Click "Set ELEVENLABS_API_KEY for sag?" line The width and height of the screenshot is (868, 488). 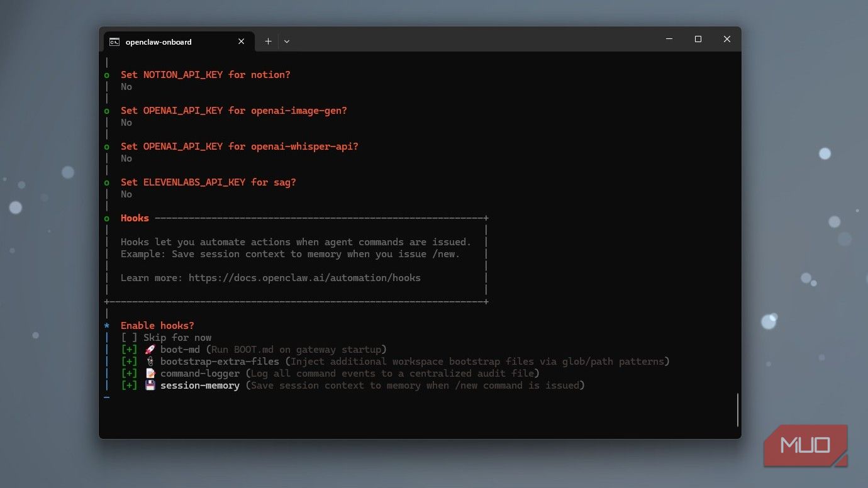coord(208,182)
